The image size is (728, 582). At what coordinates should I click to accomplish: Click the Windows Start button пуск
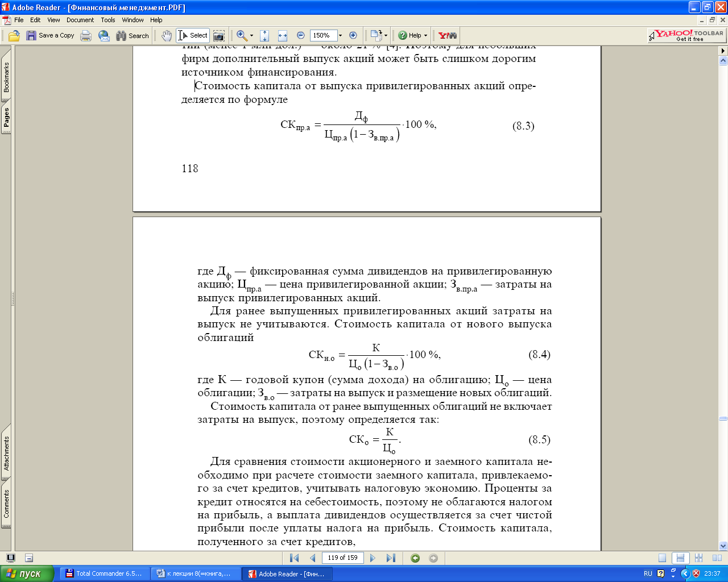click(27, 573)
